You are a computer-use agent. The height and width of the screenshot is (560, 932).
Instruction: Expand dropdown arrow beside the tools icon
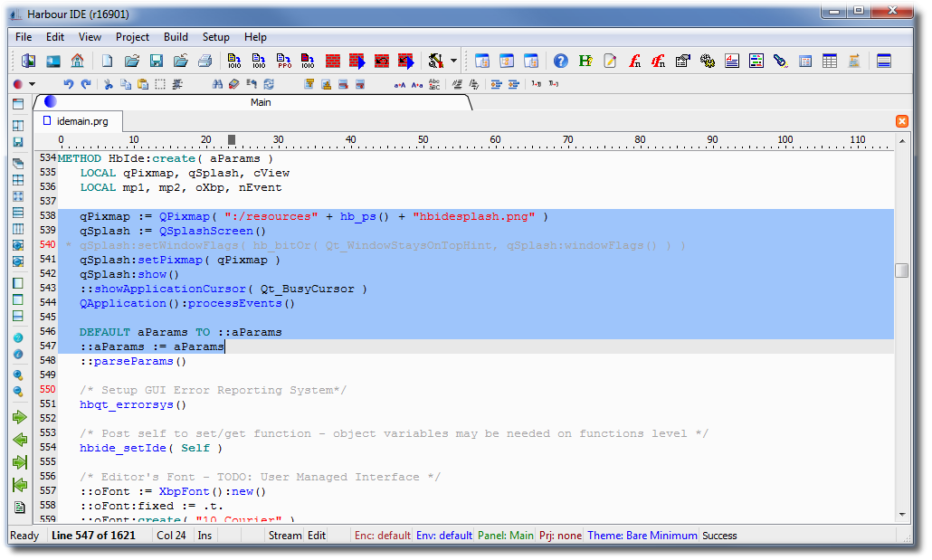click(x=453, y=61)
